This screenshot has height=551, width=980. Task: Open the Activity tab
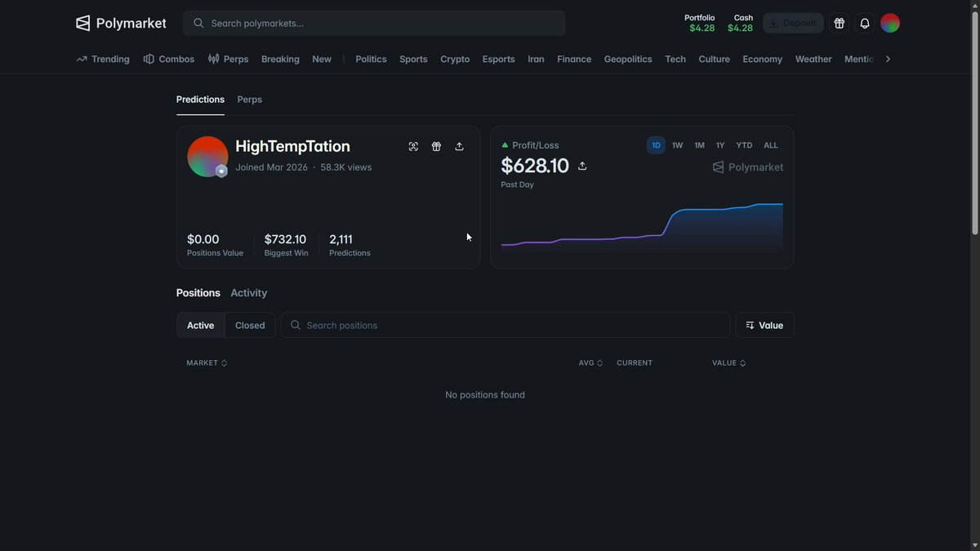click(248, 293)
